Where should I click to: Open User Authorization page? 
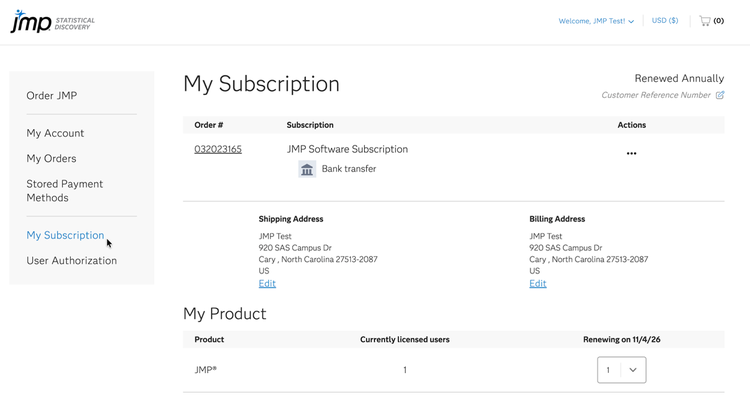(71, 260)
